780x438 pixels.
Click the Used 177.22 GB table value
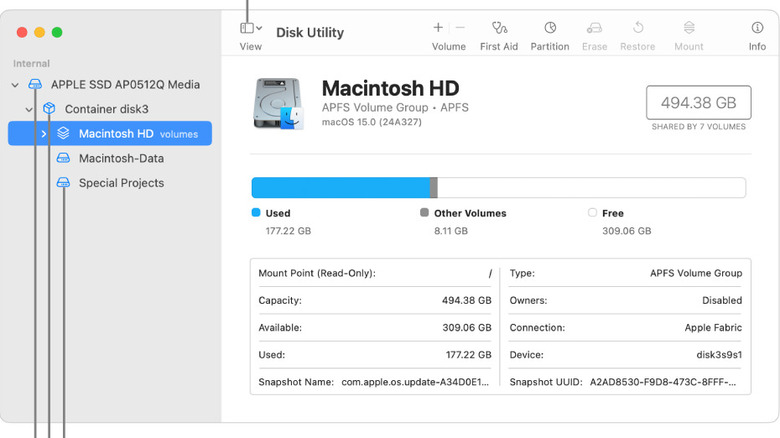(469, 355)
